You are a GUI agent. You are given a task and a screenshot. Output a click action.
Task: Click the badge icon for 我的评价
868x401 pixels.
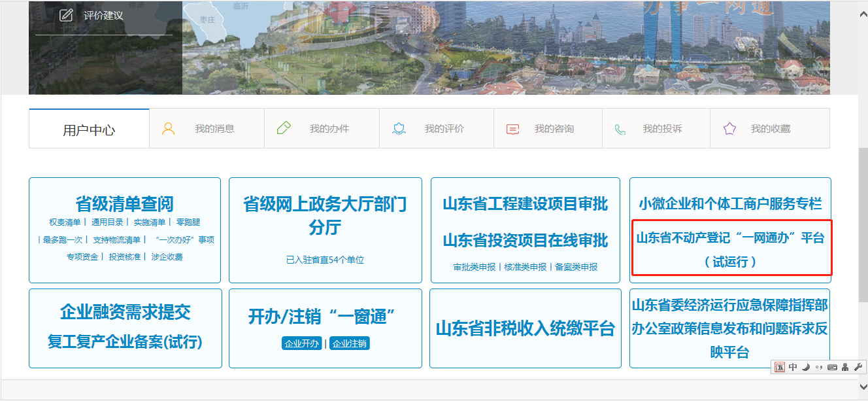(399, 129)
